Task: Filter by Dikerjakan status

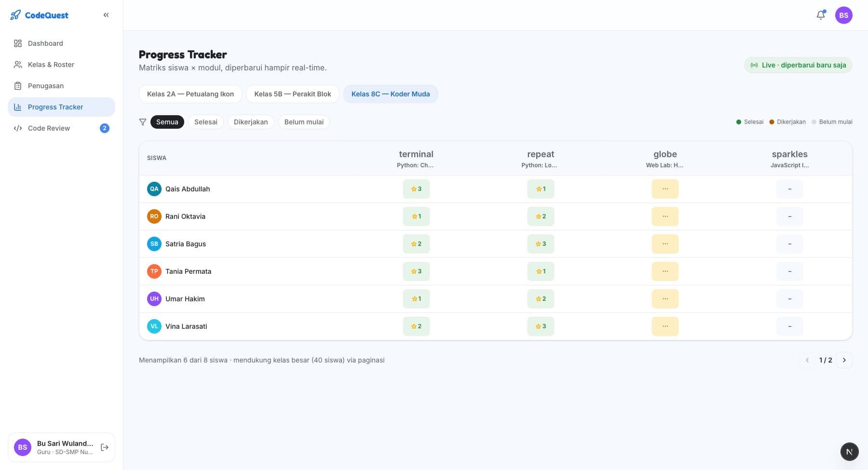Action: pyautogui.click(x=251, y=122)
